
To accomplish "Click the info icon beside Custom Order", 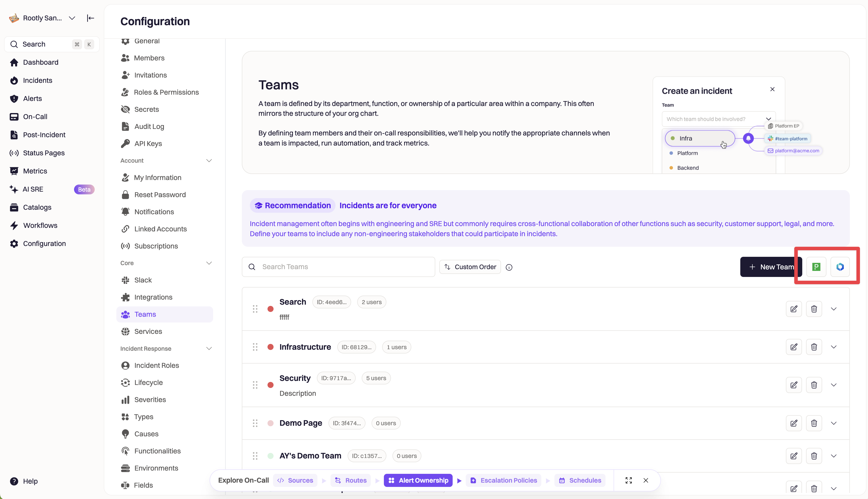I will click(x=509, y=267).
